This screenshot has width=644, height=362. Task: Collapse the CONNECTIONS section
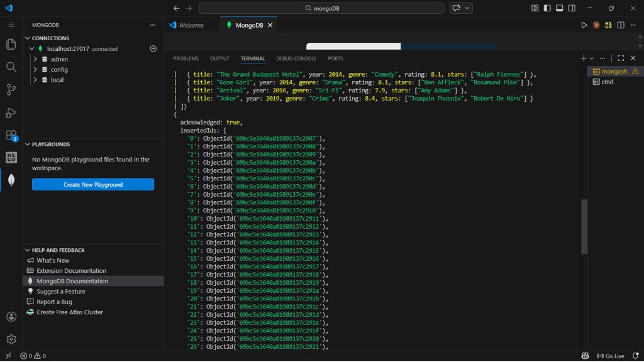(x=28, y=38)
